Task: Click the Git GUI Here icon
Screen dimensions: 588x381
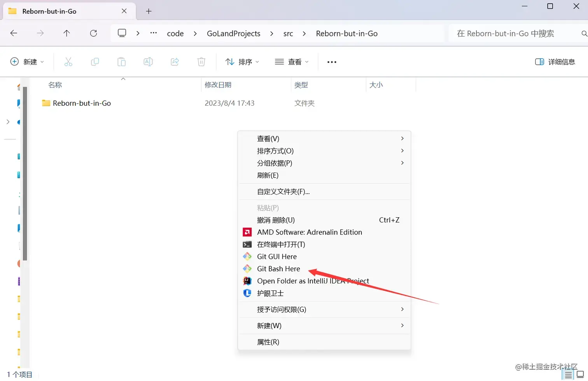Action: 247,257
